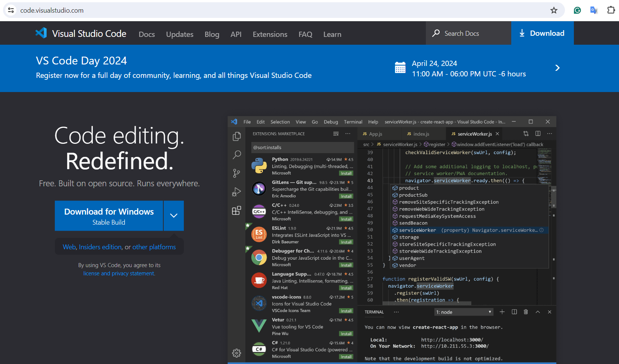Open the terminal panel ellipsis menu
The image size is (619, 364).
[396, 312]
